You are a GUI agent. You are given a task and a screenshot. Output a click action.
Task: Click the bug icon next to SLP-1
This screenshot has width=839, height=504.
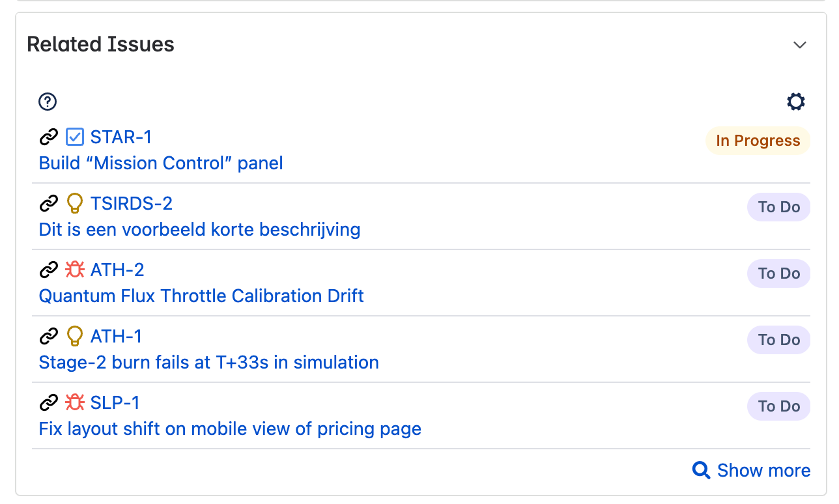[x=75, y=403]
